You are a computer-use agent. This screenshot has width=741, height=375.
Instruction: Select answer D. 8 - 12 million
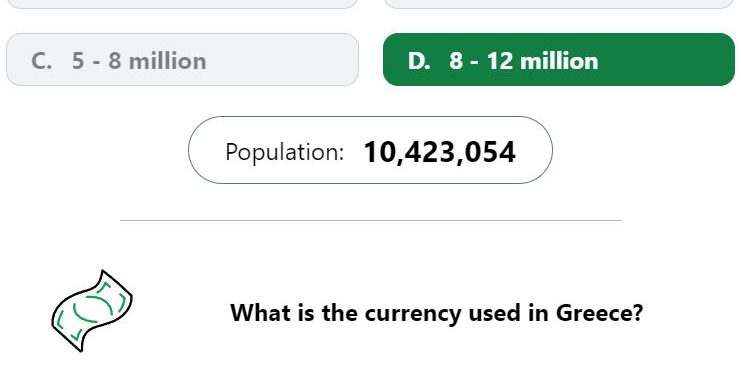pyautogui.click(x=559, y=60)
